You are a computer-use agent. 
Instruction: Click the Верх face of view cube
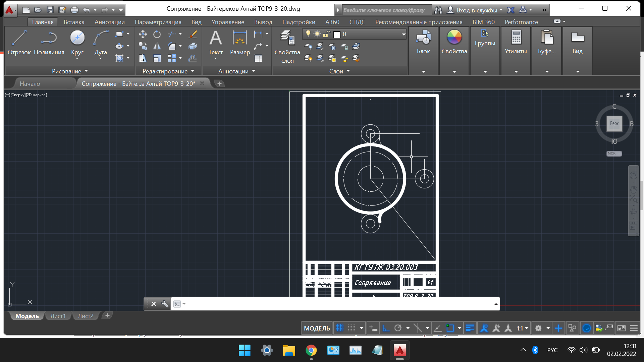click(614, 123)
